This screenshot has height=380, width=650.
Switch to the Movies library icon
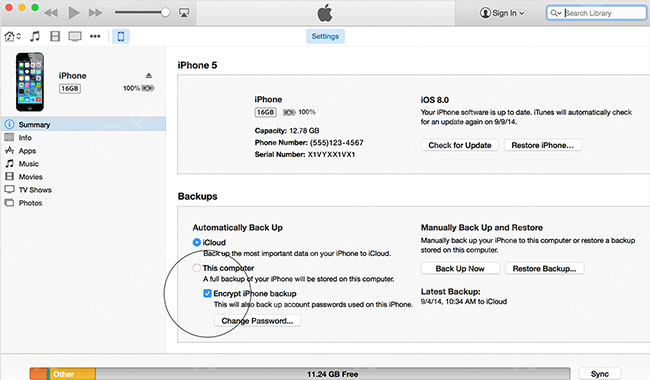pos(55,36)
